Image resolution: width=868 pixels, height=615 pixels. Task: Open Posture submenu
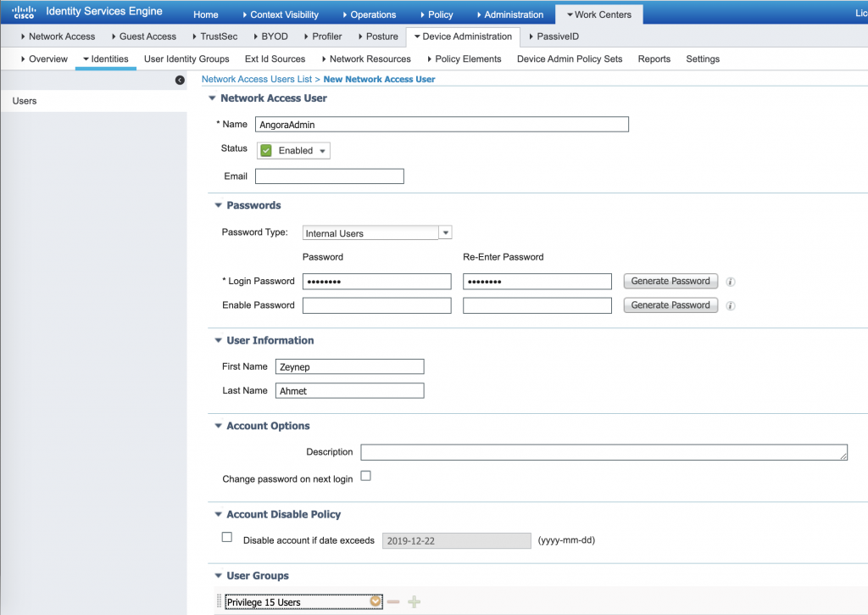pyautogui.click(x=378, y=36)
